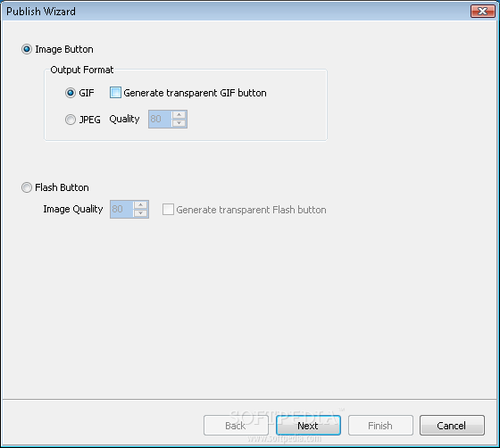500x448 pixels.
Task: Choose JPEG output format
Action: 71,120
